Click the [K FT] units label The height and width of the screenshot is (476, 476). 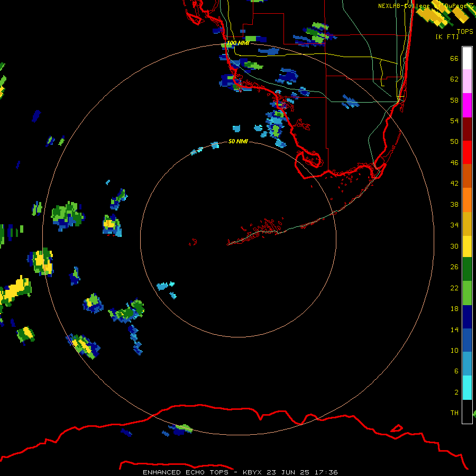pos(447,36)
